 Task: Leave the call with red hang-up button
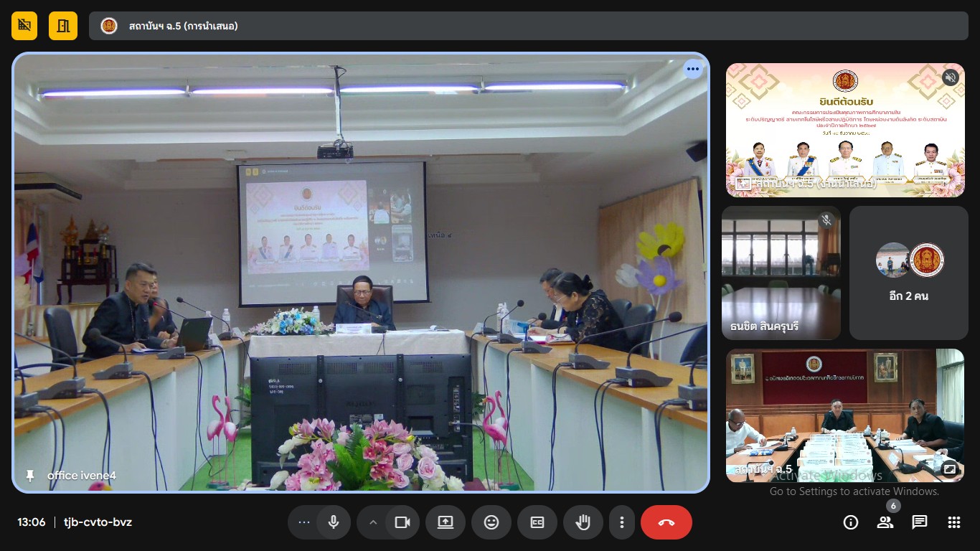(x=666, y=522)
